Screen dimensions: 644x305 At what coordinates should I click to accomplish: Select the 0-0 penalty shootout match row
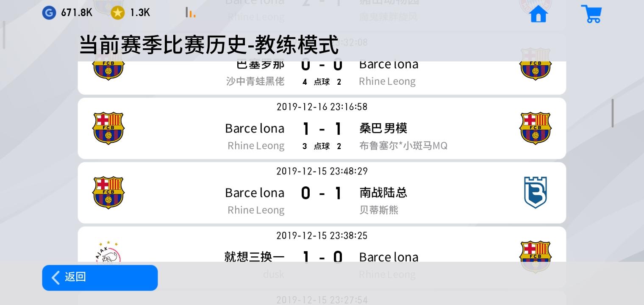point(322,78)
